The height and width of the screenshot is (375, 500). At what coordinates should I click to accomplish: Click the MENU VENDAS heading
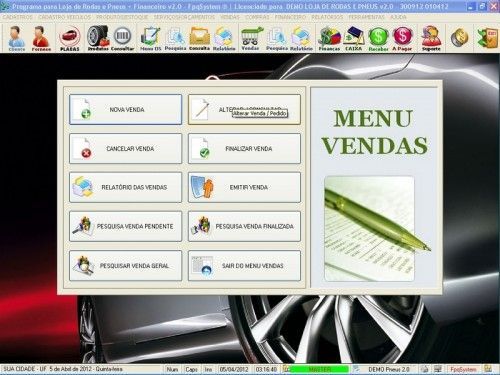[x=374, y=132]
